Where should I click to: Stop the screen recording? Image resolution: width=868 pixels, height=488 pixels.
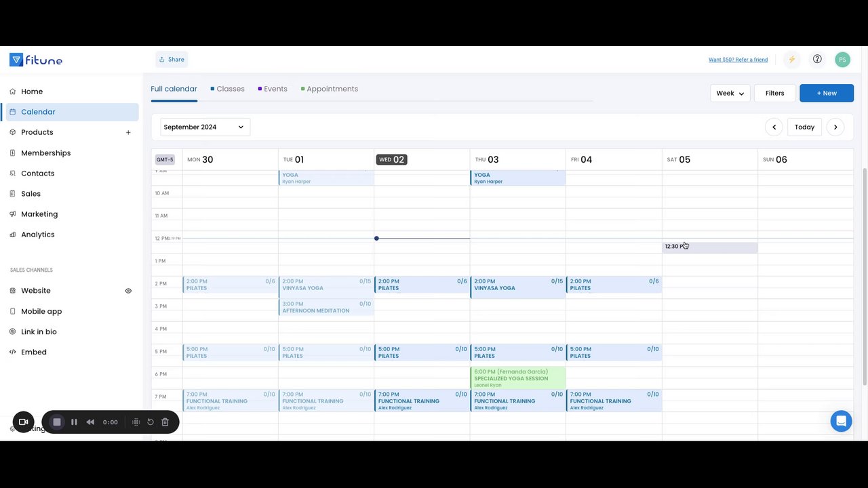57,422
